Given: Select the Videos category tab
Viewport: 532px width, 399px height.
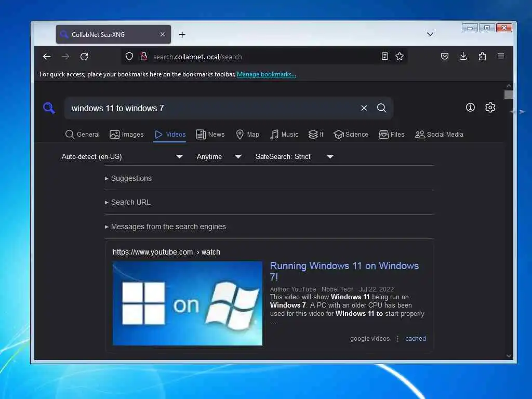Looking at the screenshot, I should click(x=170, y=135).
